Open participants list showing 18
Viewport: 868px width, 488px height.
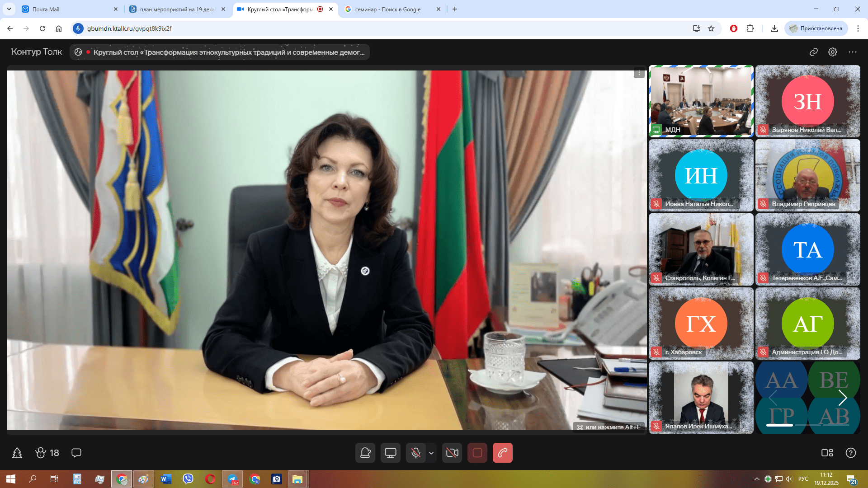47,453
